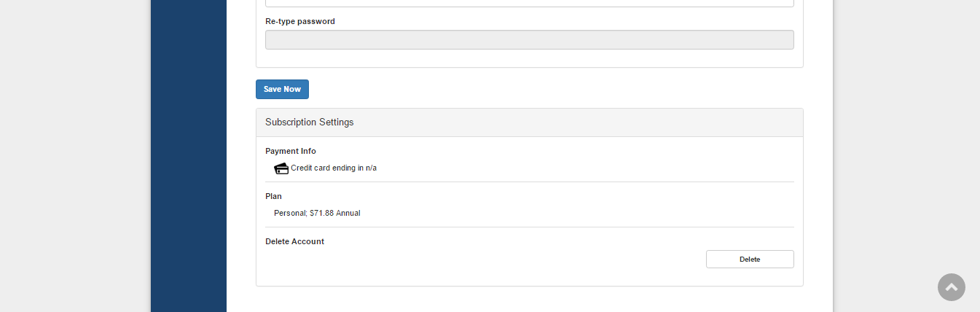Select the 'Personal; $71.88 Annual' plan text
This screenshot has width=980, height=312.
click(x=317, y=214)
